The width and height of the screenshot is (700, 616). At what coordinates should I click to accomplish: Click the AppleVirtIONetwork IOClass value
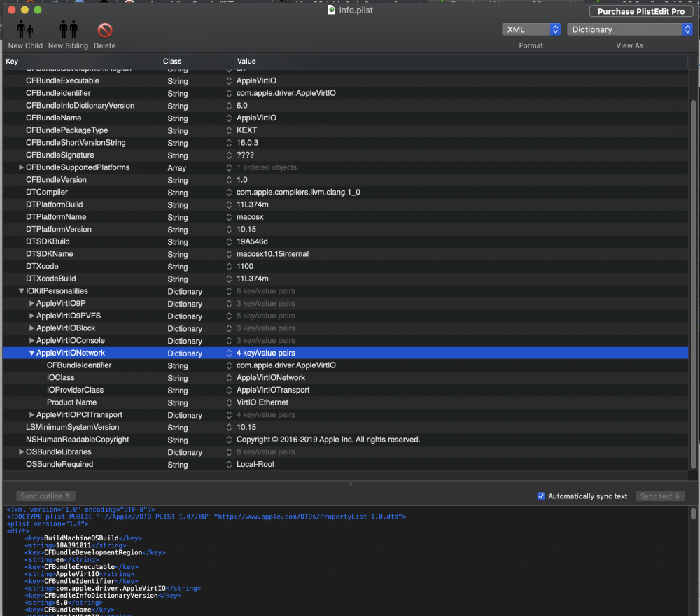[x=270, y=377]
